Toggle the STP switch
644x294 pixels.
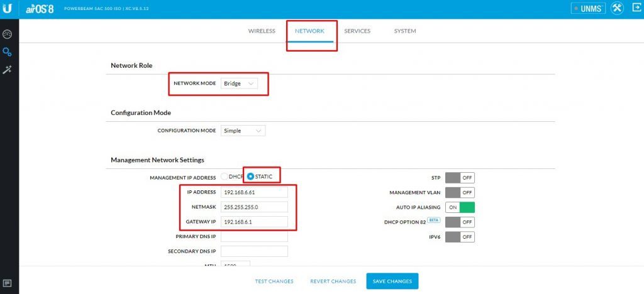point(460,178)
